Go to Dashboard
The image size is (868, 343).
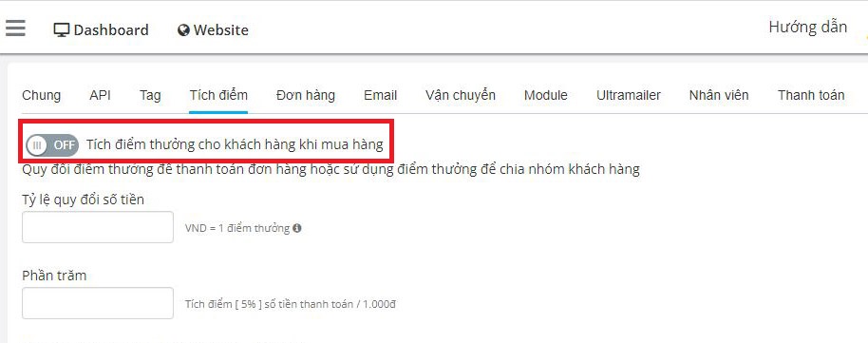pos(102,29)
